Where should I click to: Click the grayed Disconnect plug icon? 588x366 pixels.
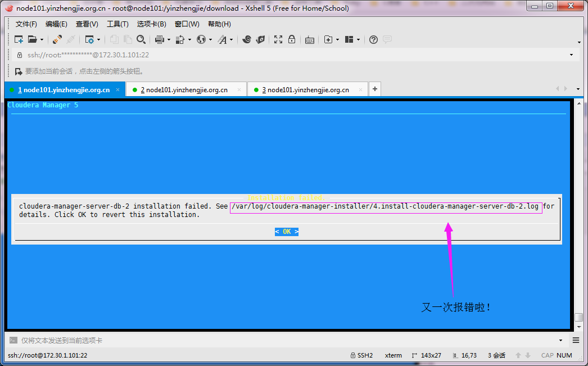point(71,39)
